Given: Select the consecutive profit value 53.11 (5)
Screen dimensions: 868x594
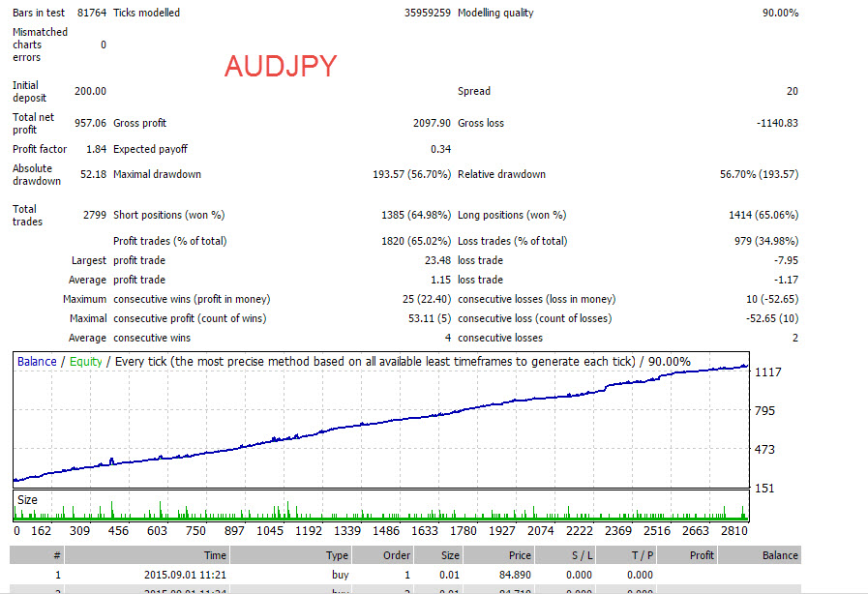Looking at the screenshot, I should [x=430, y=318].
